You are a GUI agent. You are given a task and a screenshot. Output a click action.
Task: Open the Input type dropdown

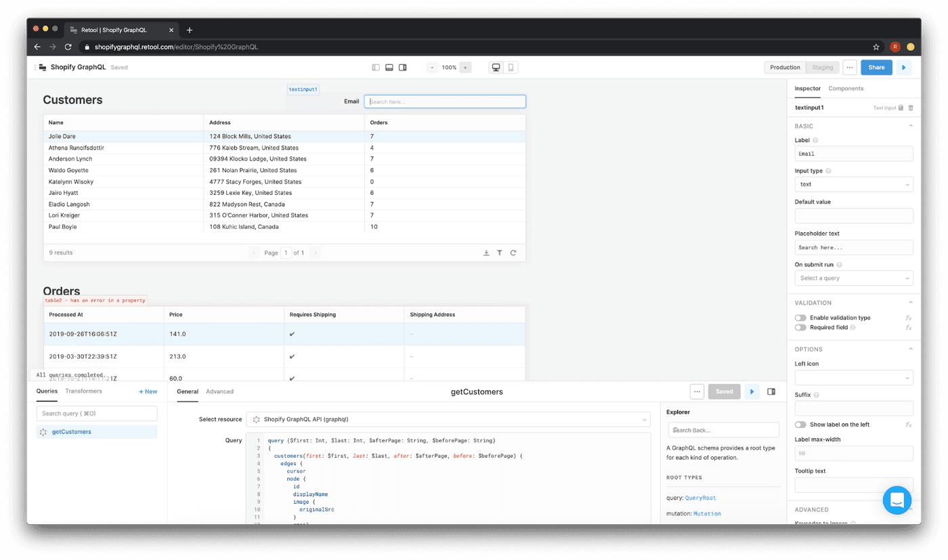(x=853, y=184)
